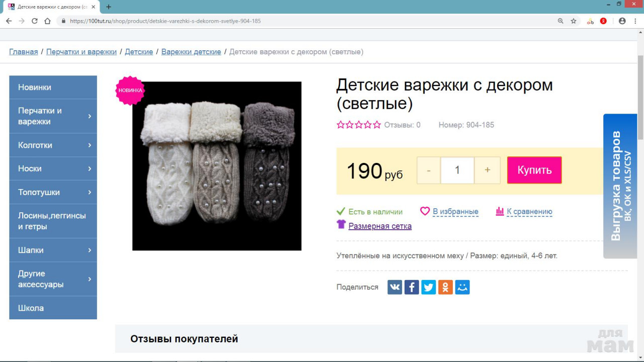Open the Новинки menu section

(x=35, y=87)
